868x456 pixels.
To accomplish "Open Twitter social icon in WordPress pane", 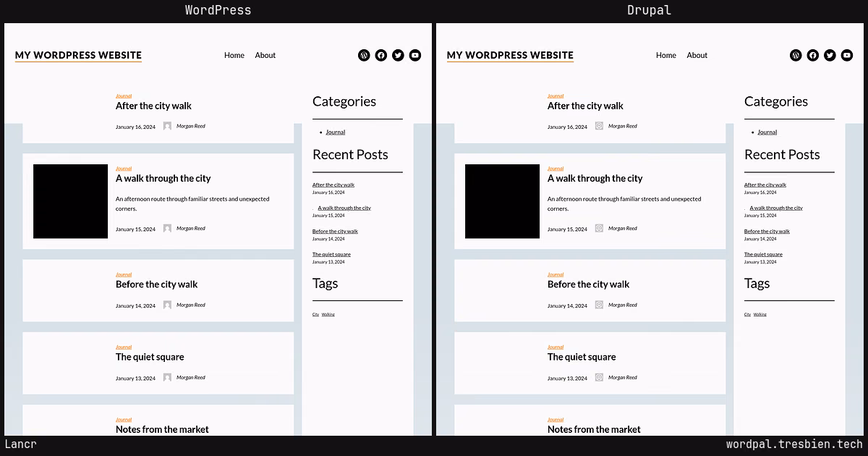I will click(398, 55).
